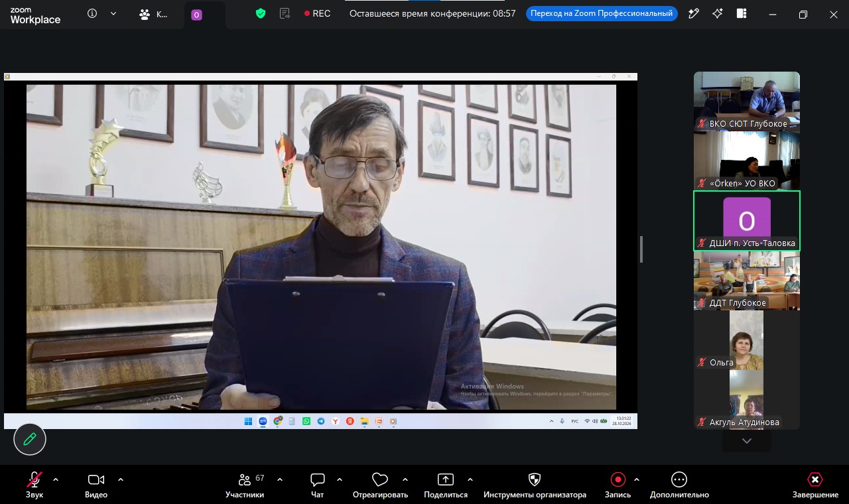Click WhatsApp icon in shared screen taskbar
Image resolution: width=849 pixels, height=504 pixels.
tap(306, 421)
